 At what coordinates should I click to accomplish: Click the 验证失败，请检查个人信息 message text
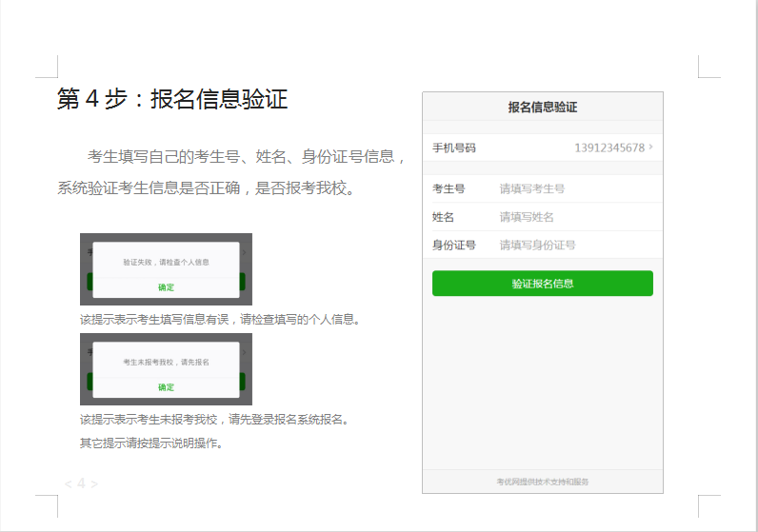click(x=166, y=262)
